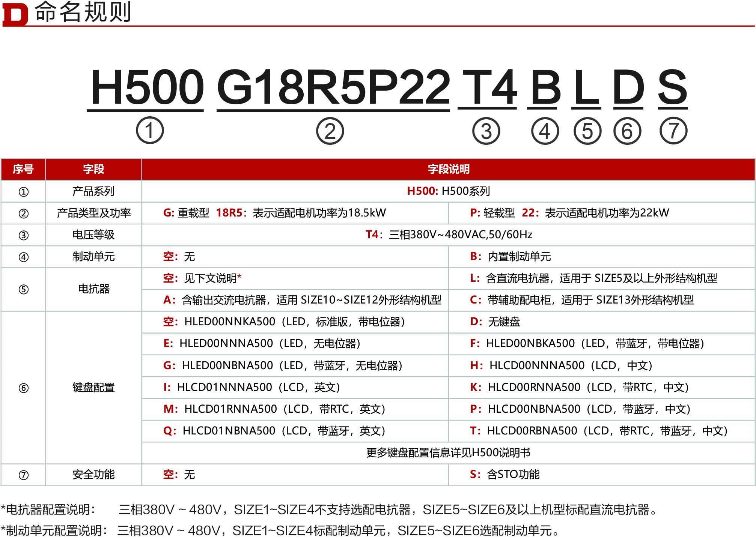The image size is (756, 538).
Task: Click the 产品类型及功率 table cell
Action: coord(93,213)
